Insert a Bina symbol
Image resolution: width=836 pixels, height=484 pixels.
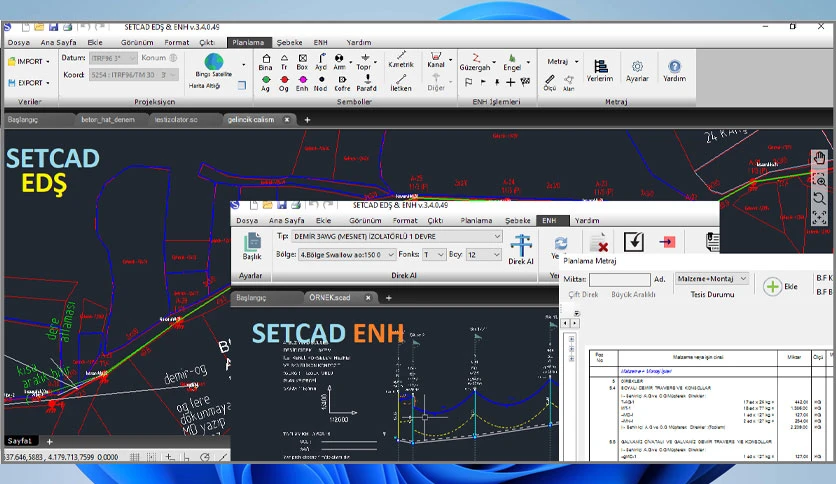(x=266, y=62)
